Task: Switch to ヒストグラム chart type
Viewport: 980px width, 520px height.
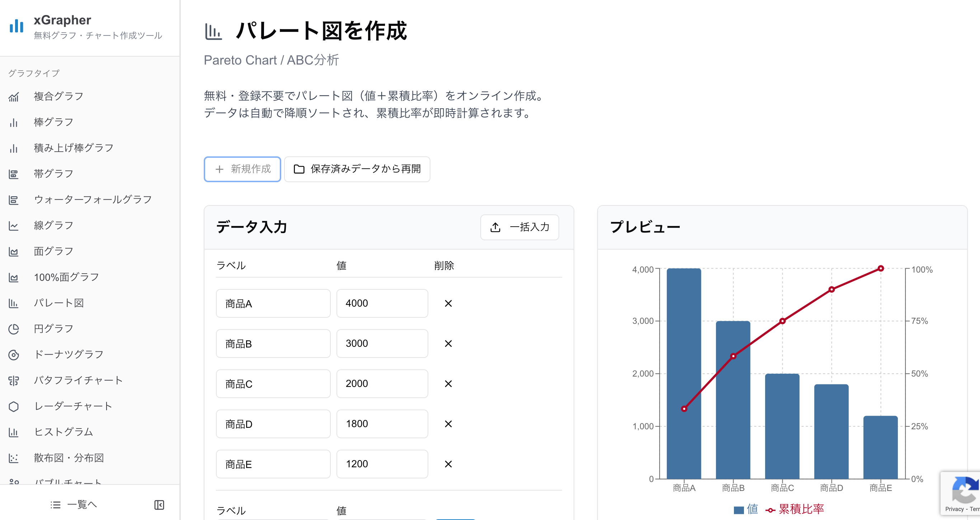Action: [x=63, y=432]
